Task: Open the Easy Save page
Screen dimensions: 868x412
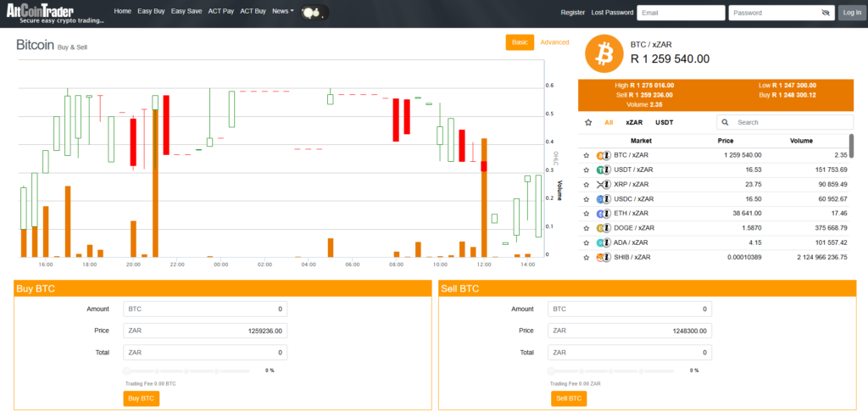Action: pyautogui.click(x=186, y=11)
